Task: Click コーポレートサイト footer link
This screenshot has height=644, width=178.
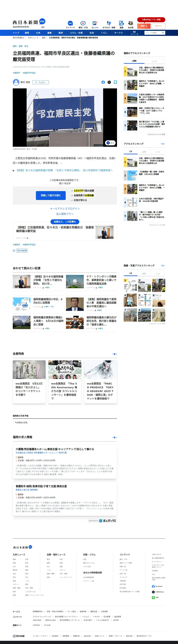Action: (x=40, y=636)
